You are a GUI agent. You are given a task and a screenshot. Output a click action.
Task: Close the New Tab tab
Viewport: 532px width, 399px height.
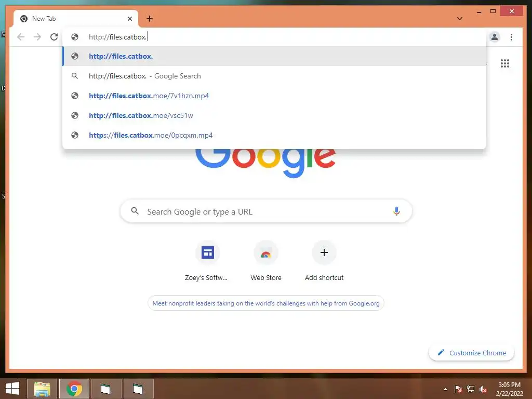click(x=129, y=19)
